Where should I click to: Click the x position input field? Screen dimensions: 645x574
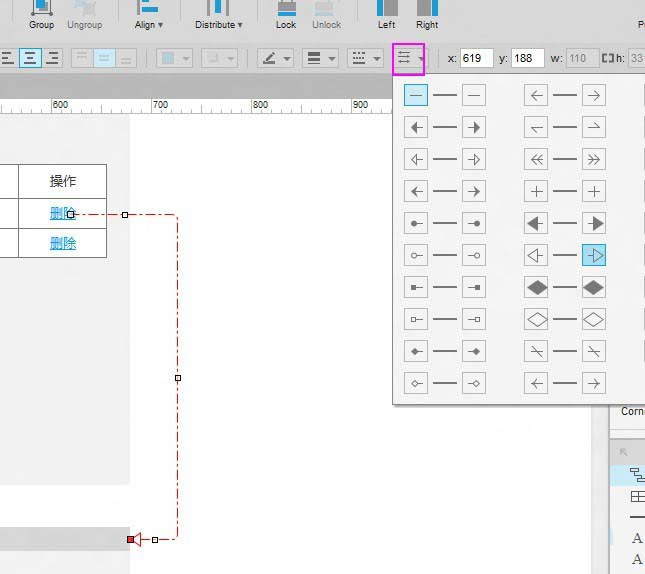[x=476, y=59]
